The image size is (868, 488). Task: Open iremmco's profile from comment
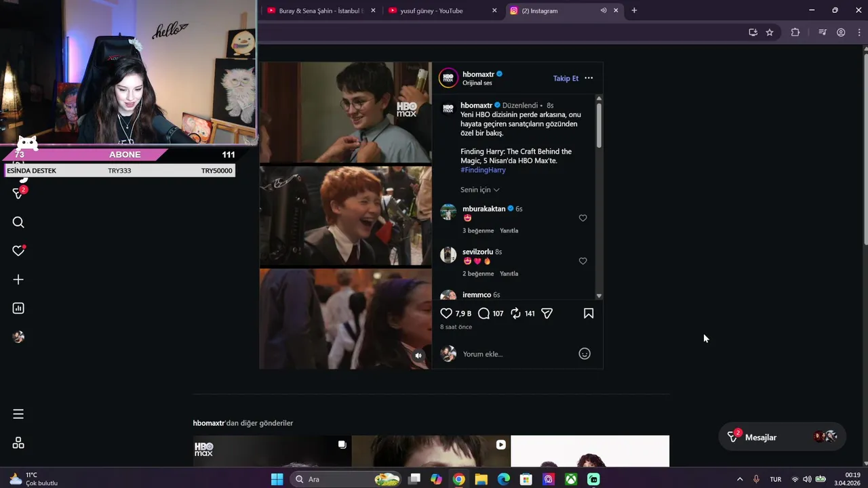point(477,295)
